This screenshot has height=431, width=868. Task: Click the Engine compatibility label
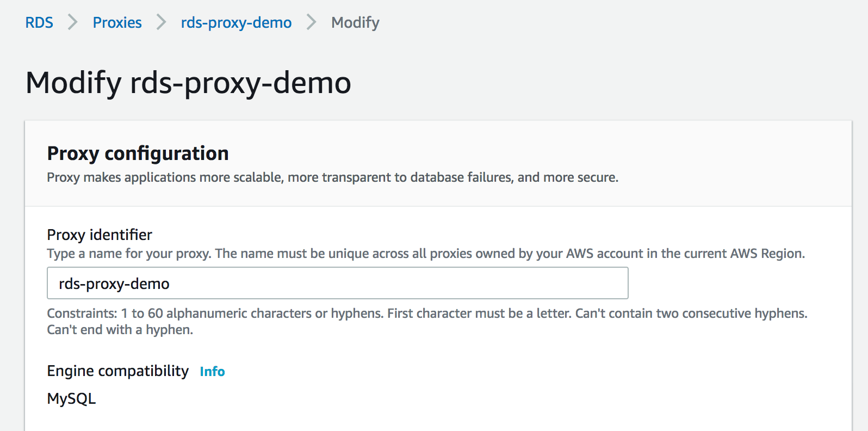point(118,371)
